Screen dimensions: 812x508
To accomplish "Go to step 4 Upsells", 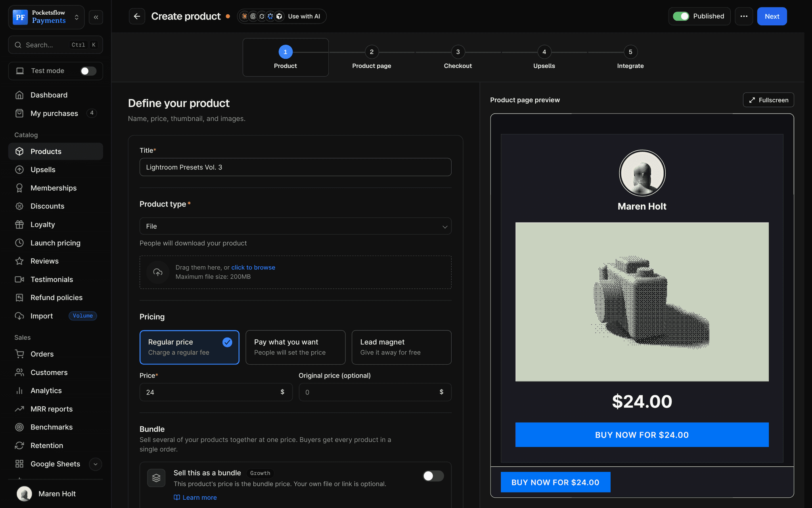I will coord(544,58).
